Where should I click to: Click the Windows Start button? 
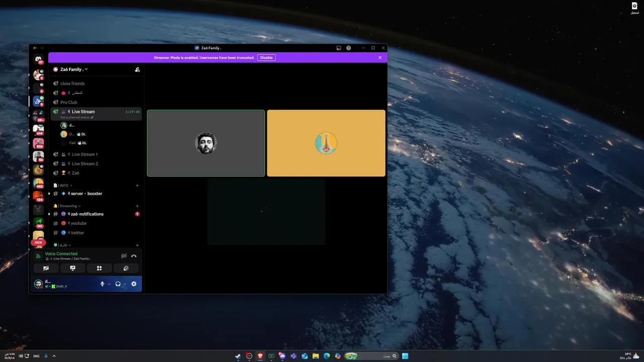tap(405, 356)
